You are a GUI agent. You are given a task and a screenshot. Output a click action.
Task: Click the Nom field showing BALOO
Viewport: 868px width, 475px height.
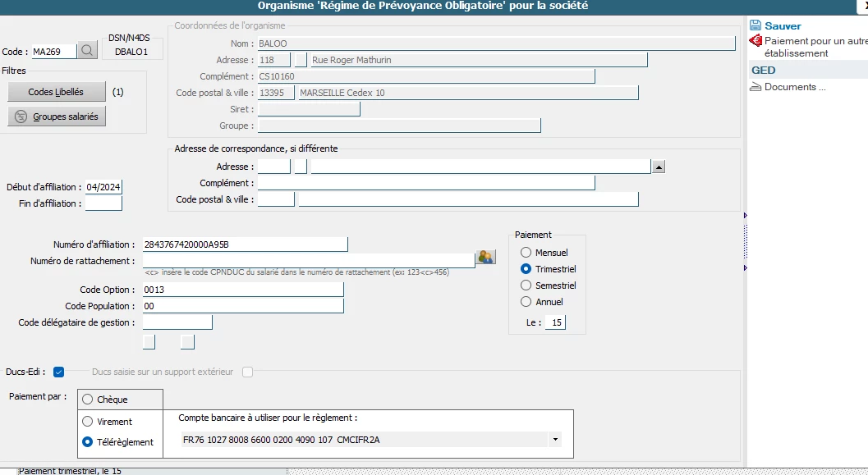click(497, 43)
